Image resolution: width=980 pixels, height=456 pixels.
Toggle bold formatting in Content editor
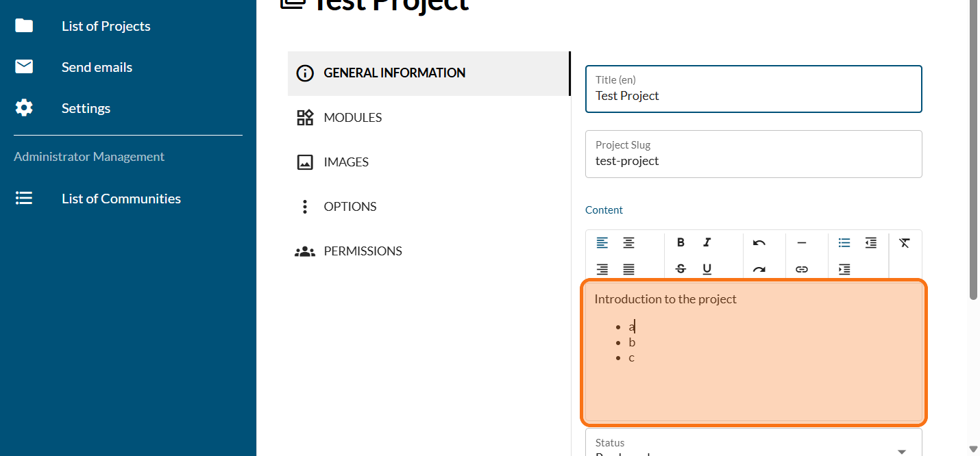tap(681, 242)
